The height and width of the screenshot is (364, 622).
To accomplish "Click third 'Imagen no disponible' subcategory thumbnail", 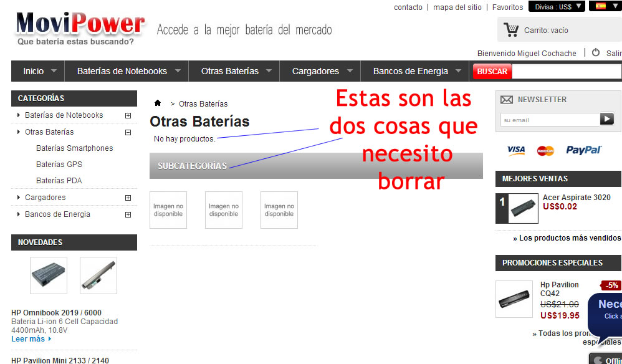I will click(x=279, y=210).
